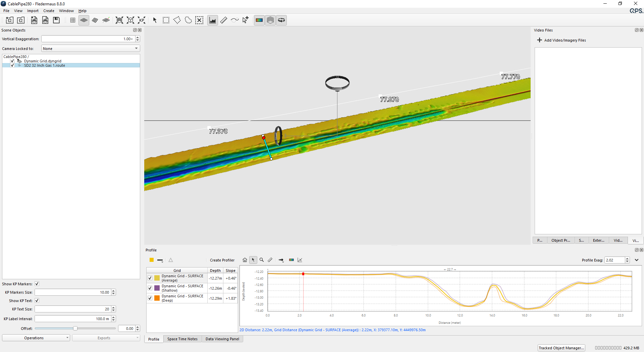Toggle the color map bar icon
This screenshot has height=352, width=644.
259,20
